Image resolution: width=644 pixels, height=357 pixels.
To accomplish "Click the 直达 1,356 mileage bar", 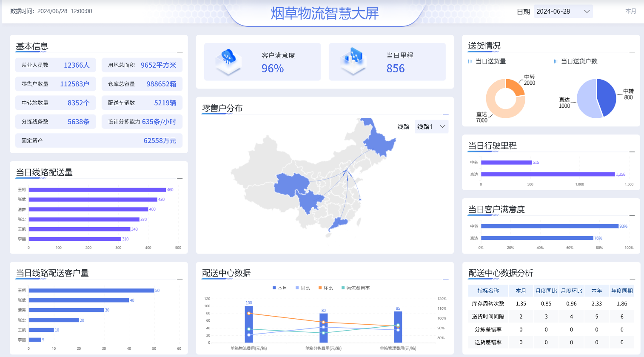I will [x=548, y=174].
